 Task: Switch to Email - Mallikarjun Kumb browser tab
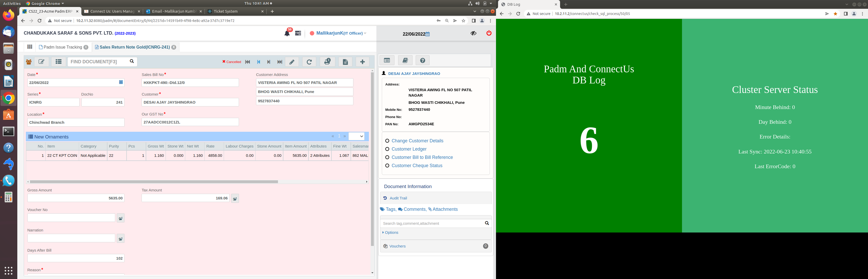point(174,11)
